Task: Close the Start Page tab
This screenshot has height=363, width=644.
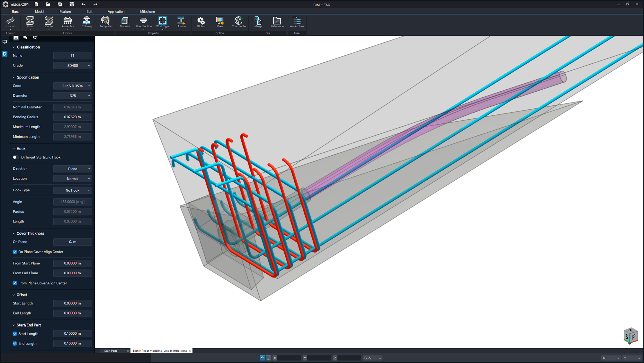Action: [128, 351]
